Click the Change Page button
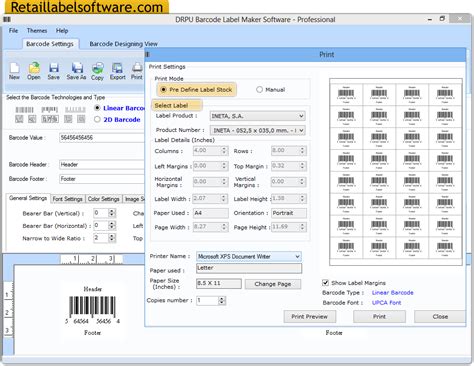Screen dimensions: 474x366 [x=273, y=284]
